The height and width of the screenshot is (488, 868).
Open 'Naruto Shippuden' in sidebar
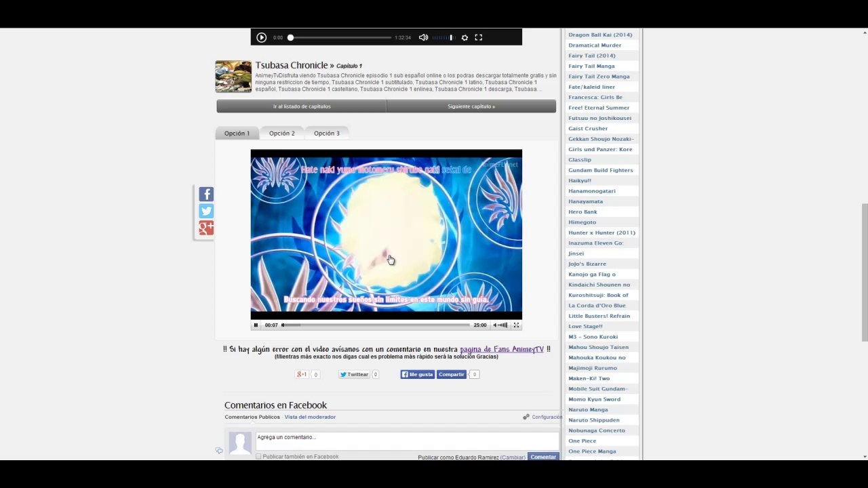594,420
